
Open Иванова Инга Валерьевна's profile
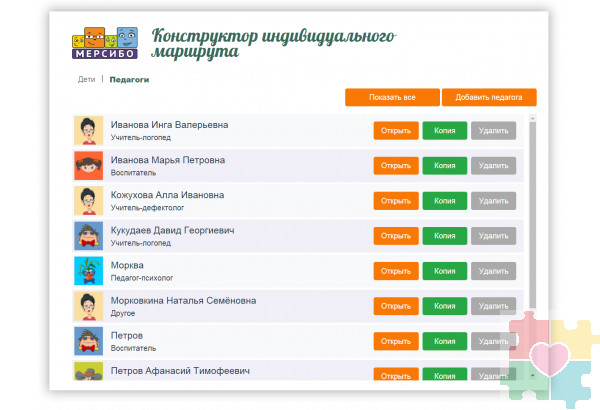pos(396,131)
